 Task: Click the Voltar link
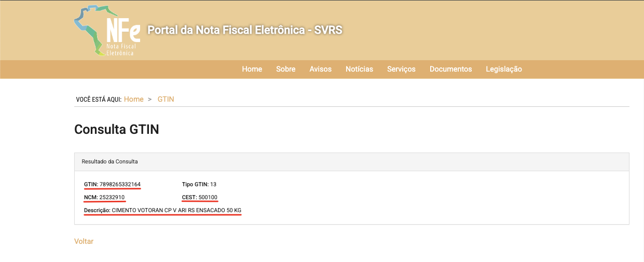tap(84, 241)
